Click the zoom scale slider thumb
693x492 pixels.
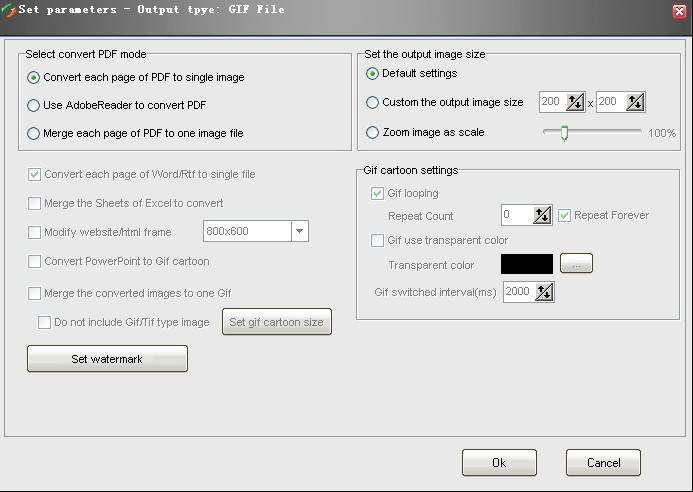point(564,133)
